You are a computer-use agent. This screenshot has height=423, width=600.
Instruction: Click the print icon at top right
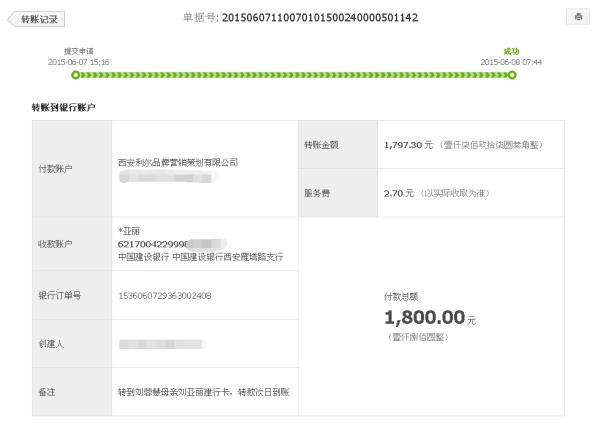tap(578, 18)
